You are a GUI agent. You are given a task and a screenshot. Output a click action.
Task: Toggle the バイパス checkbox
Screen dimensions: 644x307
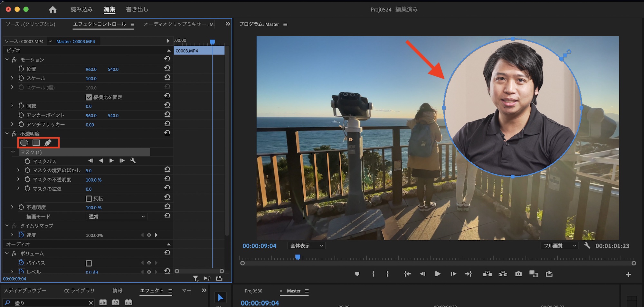(x=89, y=263)
